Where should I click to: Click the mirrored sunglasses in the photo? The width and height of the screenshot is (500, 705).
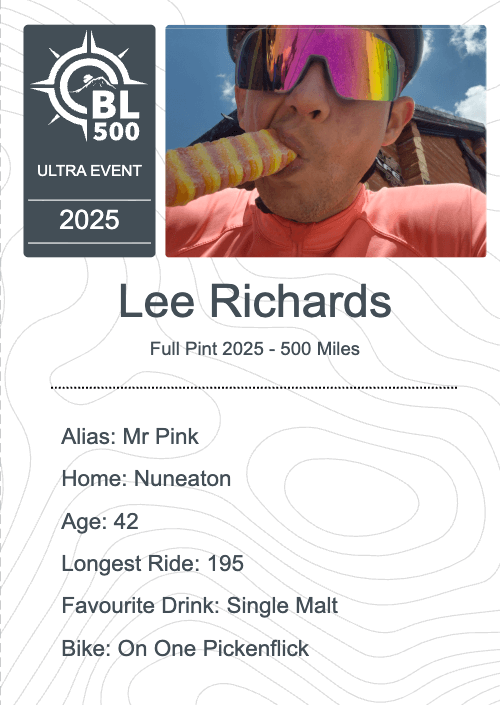[319, 62]
